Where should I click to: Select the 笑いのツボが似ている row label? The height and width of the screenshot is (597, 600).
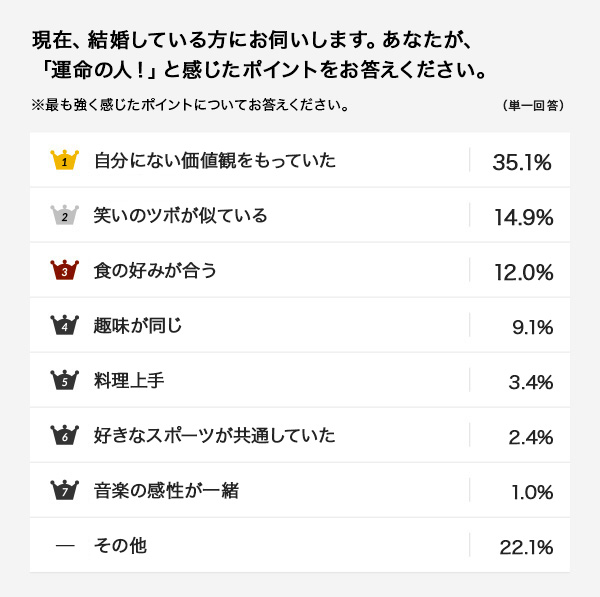click(x=180, y=215)
